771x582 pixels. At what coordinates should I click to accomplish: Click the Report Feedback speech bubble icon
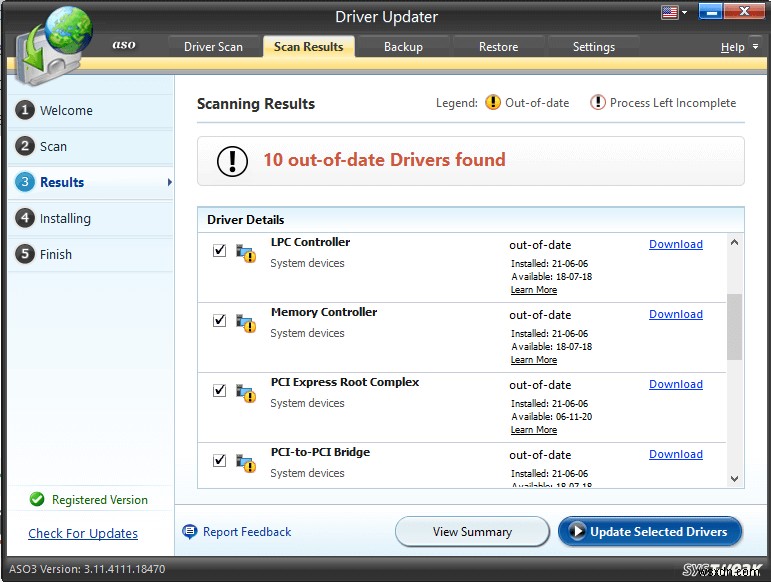click(190, 532)
